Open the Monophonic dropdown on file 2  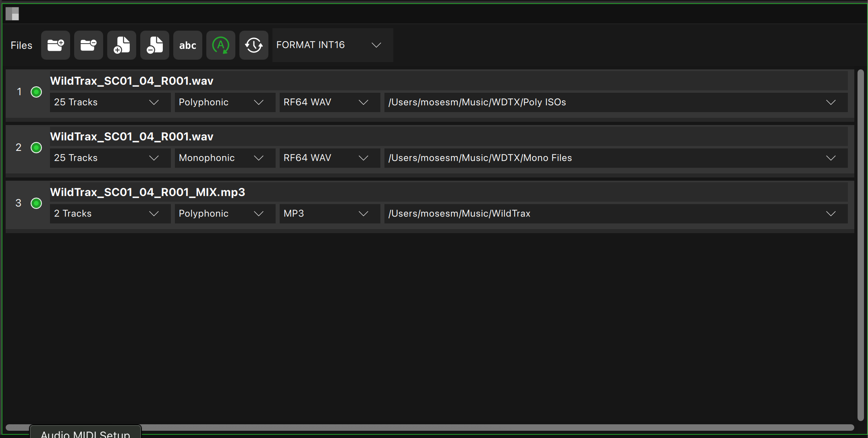(224, 158)
